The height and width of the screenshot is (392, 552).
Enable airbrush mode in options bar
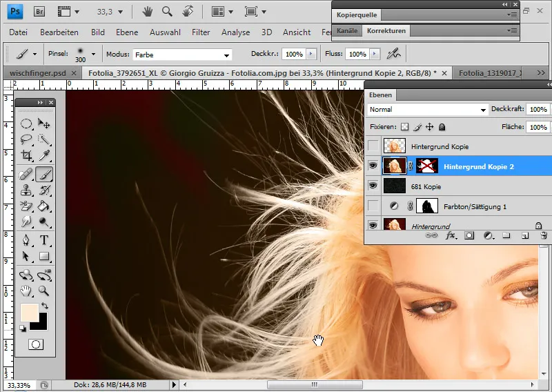393,54
